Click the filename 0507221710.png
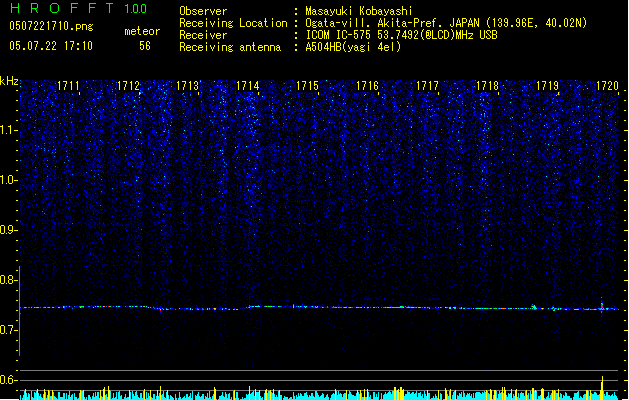 51,26
